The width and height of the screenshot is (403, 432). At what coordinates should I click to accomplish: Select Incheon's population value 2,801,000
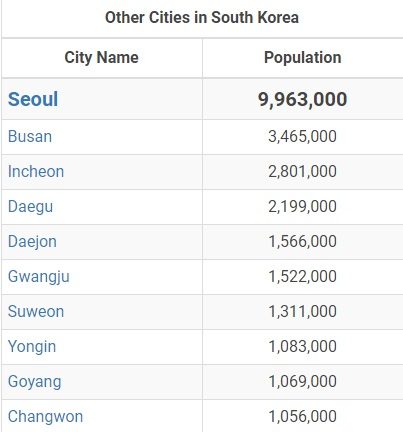coord(303,172)
